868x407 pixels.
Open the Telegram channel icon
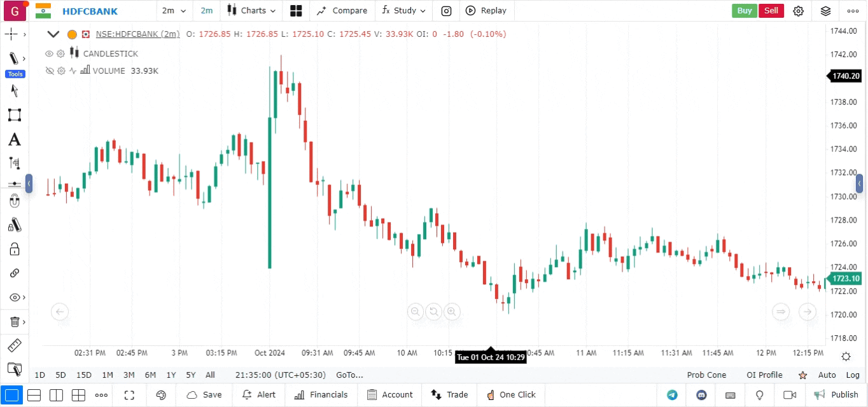[672, 395]
